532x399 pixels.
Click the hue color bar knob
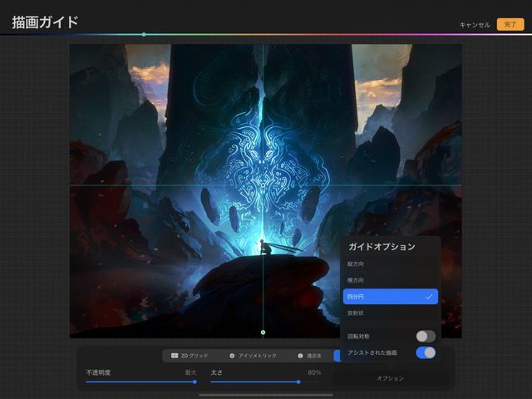click(x=144, y=34)
